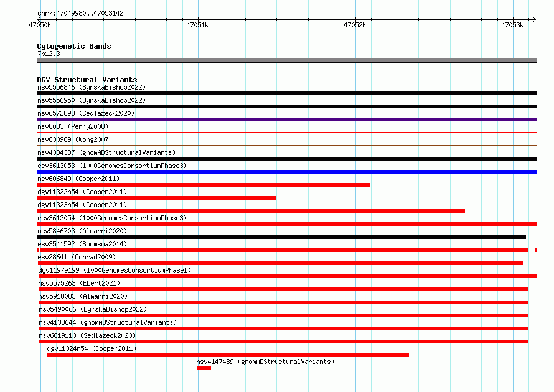Open the nsv8083 (Perry2008) label

73,126
